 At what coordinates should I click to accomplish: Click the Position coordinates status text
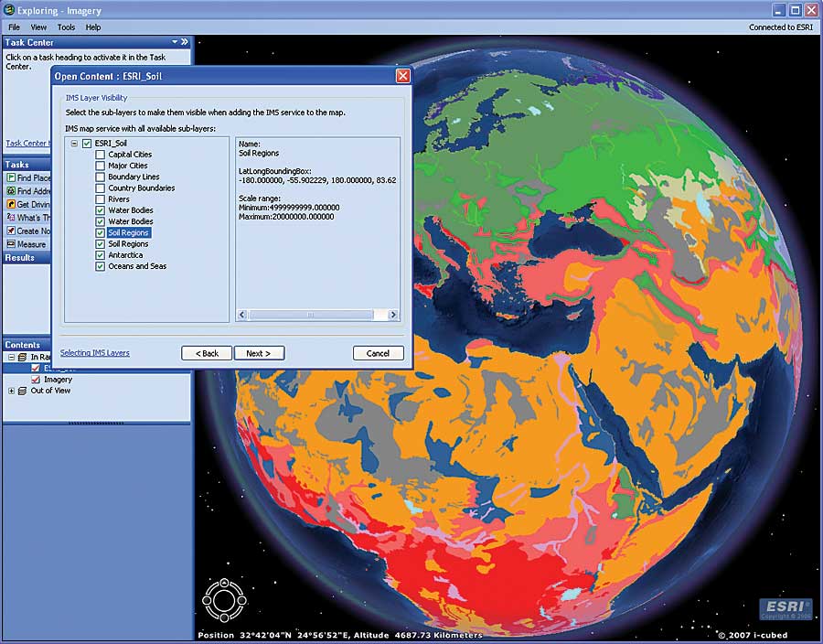339,635
